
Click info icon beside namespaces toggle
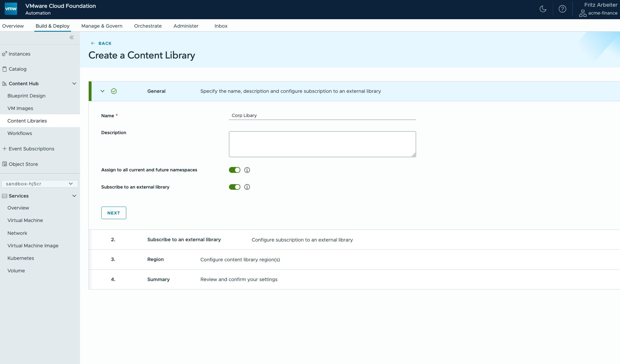pos(247,170)
